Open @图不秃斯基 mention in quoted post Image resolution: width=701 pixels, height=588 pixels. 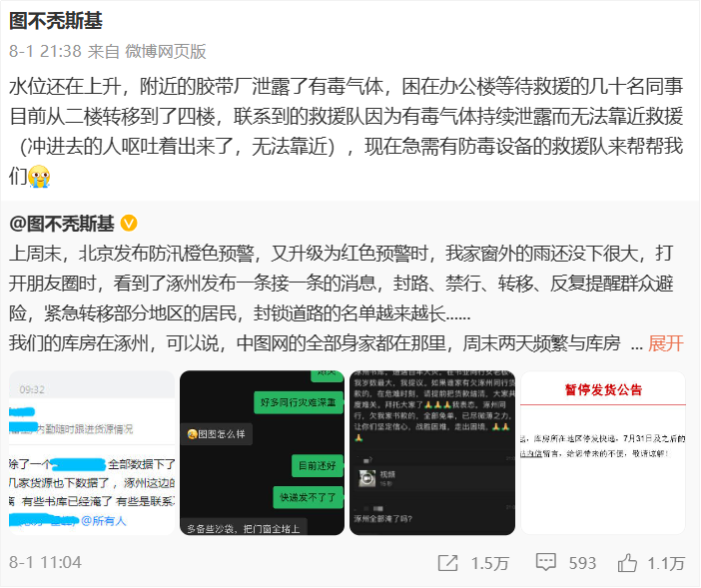(x=62, y=224)
